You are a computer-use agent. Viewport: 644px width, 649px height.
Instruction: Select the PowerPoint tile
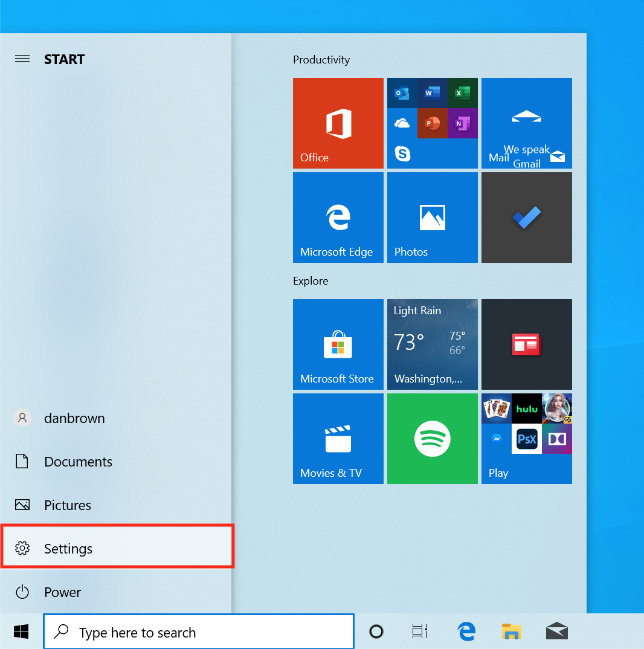pyautogui.click(x=432, y=123)
